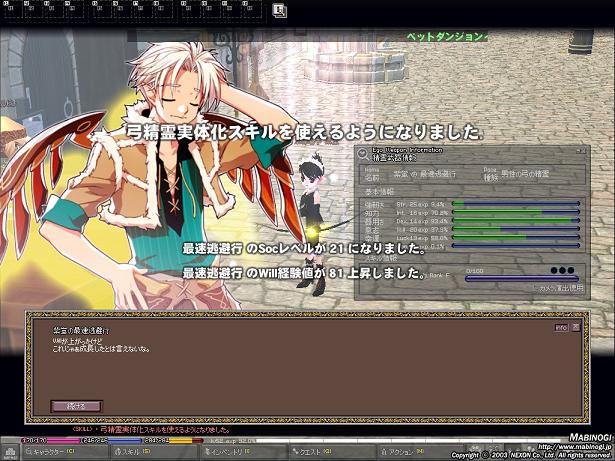Click the speaker name 紫蛍の最速逃避行 in the dialog

[81, 331]
